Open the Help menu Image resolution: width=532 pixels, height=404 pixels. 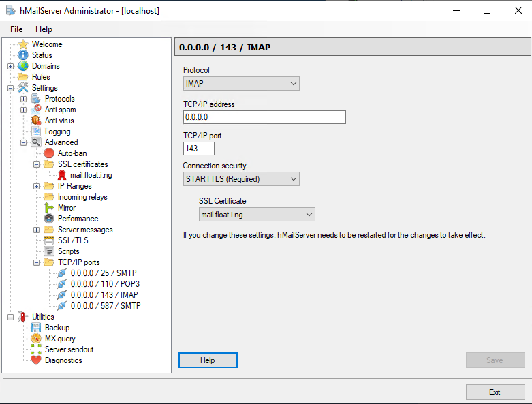(x=44, y=29)
